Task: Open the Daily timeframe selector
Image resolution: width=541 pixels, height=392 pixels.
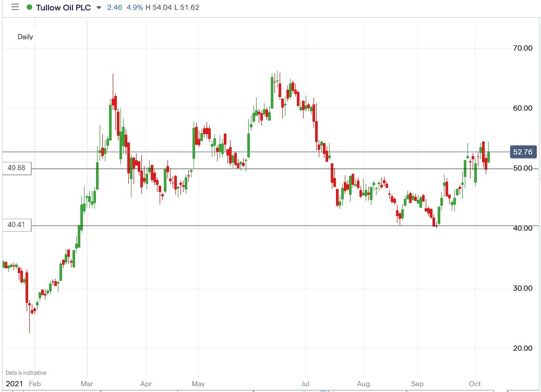Action: pos(26,37)
